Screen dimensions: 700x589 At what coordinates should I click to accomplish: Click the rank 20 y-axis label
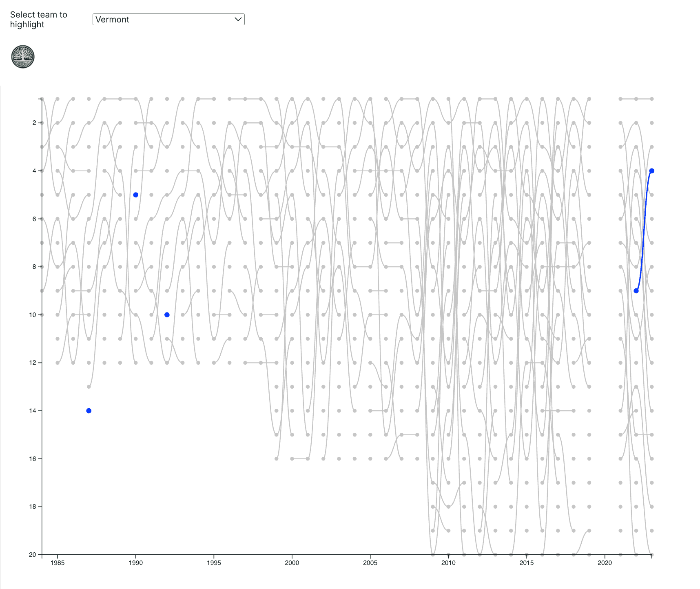tap(33, 555)
